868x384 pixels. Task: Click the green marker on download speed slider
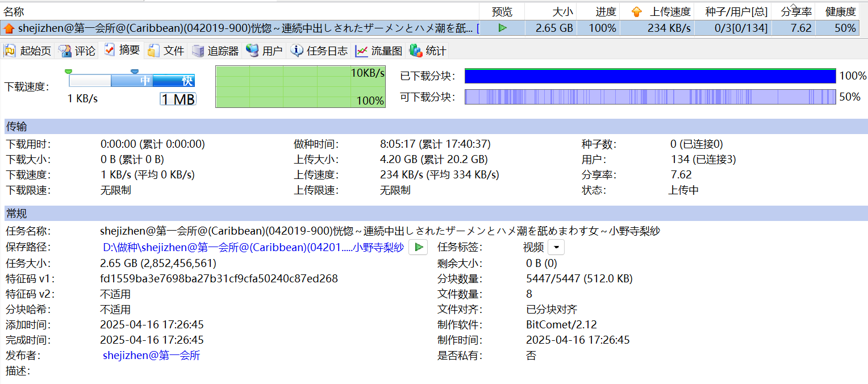click(69, 71)
